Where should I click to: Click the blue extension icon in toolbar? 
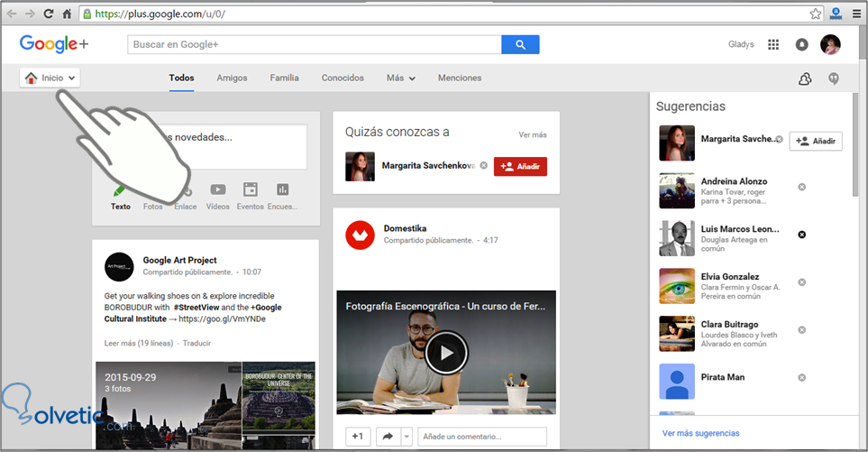(x=836, y=14)
